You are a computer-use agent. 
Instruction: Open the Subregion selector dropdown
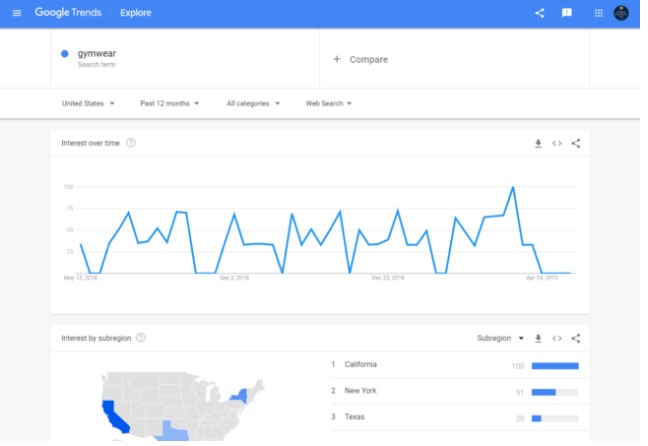click(501, 338)
